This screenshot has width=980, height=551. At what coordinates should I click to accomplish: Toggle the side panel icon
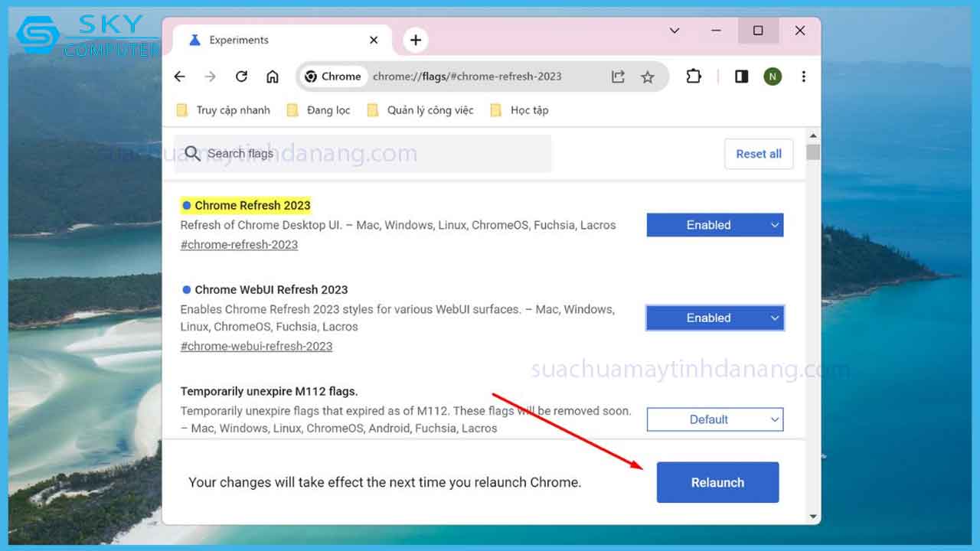(x=741, y=77)
